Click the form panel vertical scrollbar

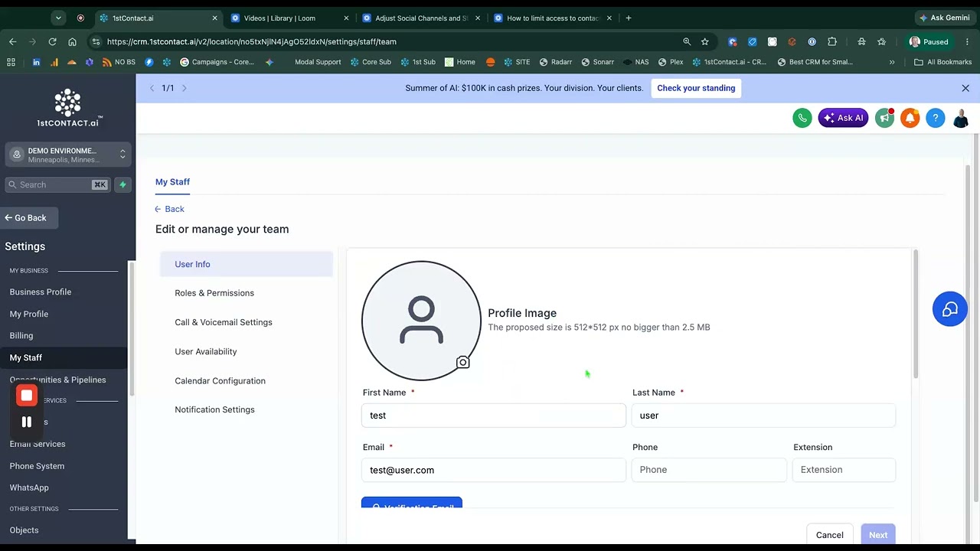pyautogui.click(x=915, y=314)
